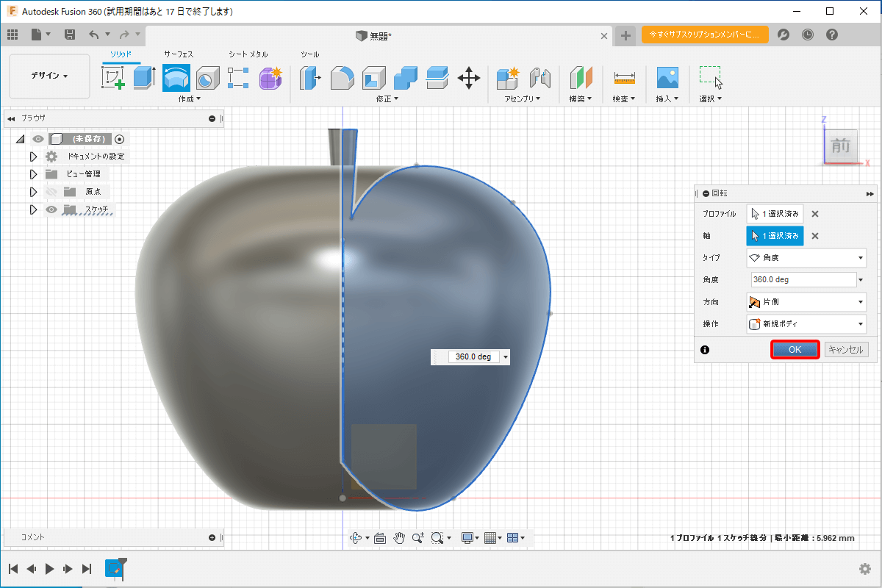The width and height of the screenshot is (882, 588).
Task: Select the Measure ruler icon
Action: [x=624, y=77]
